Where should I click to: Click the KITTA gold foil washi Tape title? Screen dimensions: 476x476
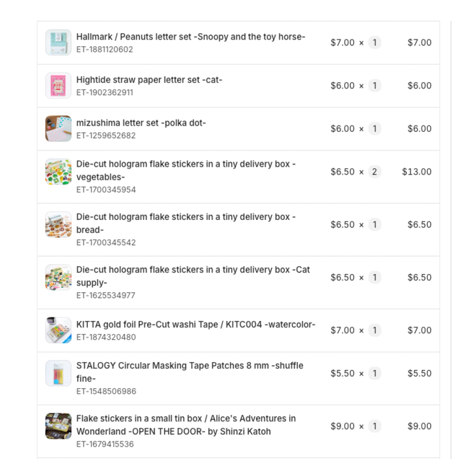coord(195,325)
